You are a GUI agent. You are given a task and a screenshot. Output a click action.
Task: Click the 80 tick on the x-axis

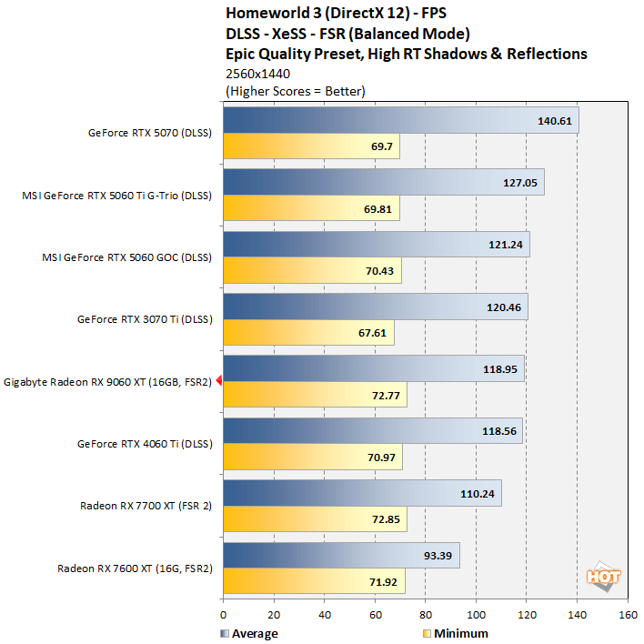426,615
